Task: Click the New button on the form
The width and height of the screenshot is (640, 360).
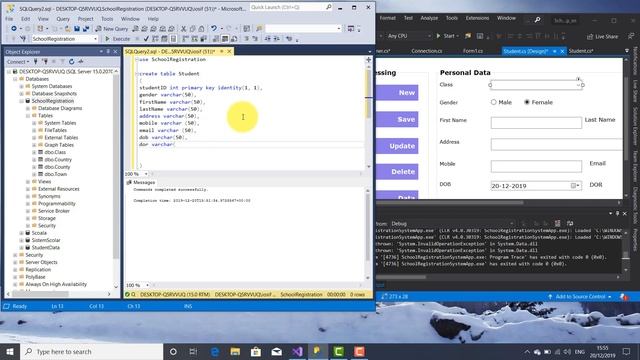Action: [397, 93]
